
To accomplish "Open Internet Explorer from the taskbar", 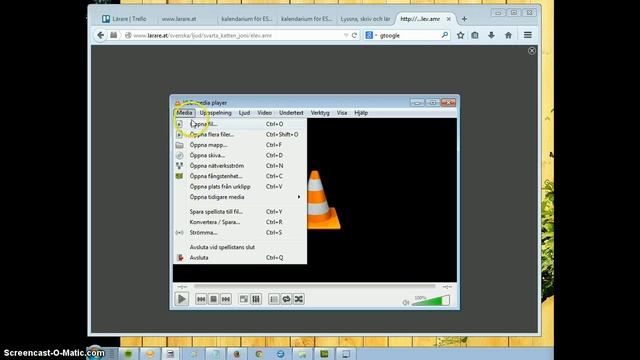I will tap(280, 354).
